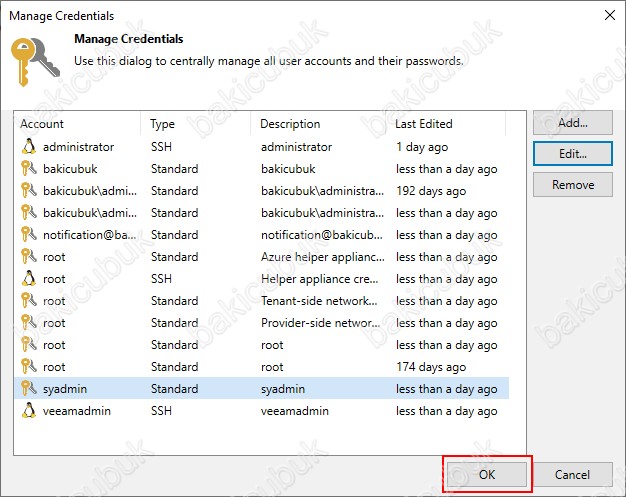Select the Provider-side network root credential
The width and height of the screenshot is (626, 497).
coord(261,323)
